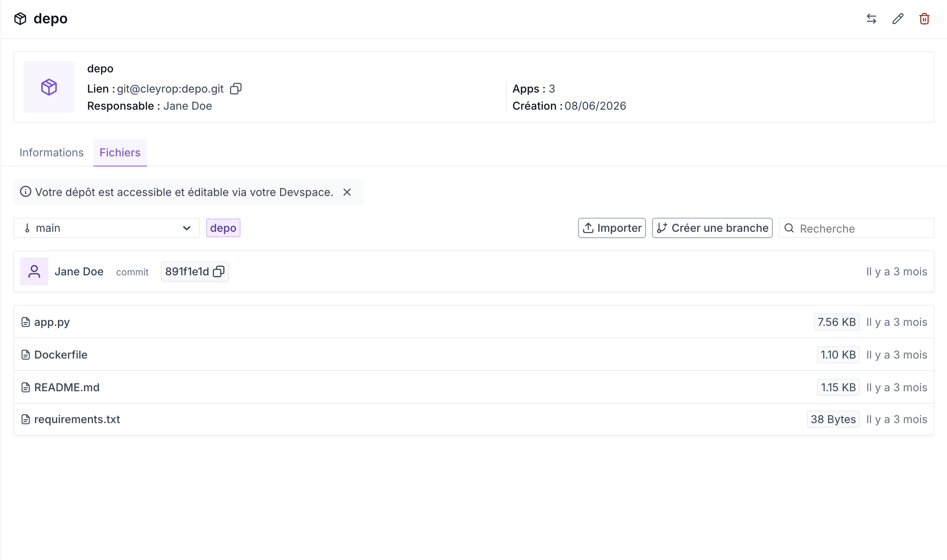Viewport: 947px width, 560px height.
Task: Click the Création date 08/06/2026
Action: click(595, 106)
